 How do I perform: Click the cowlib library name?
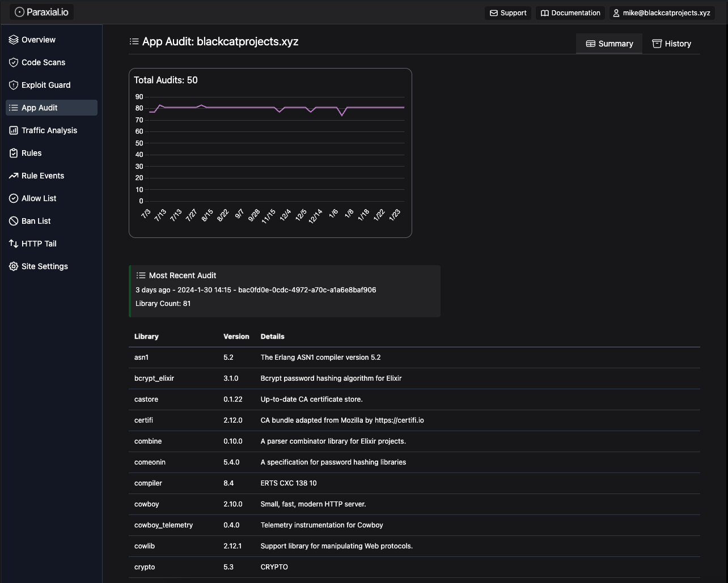click(145, 546)
